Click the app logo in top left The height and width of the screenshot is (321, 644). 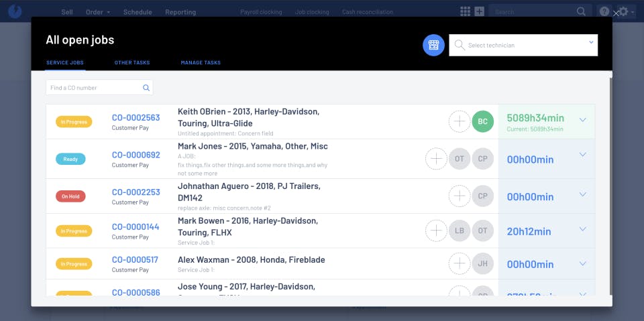pyautogui.click(x=15, y=11)
